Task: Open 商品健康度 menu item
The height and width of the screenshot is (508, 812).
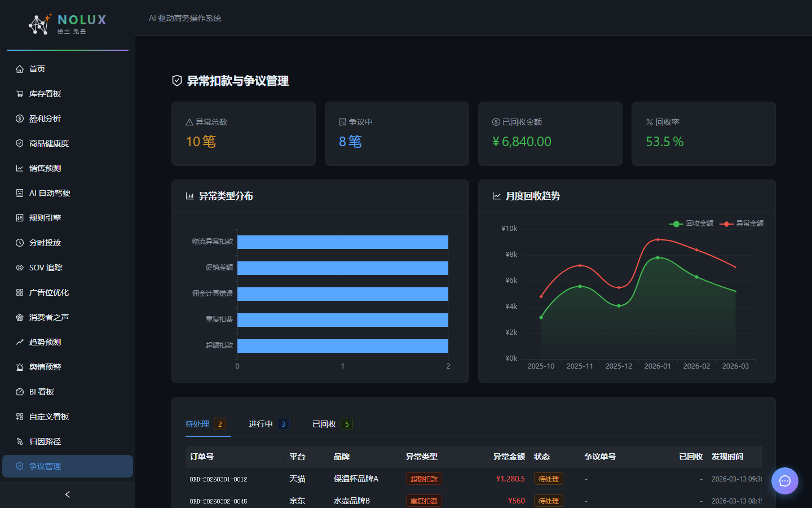Action: pyautogui.click(x=68, y=143)
